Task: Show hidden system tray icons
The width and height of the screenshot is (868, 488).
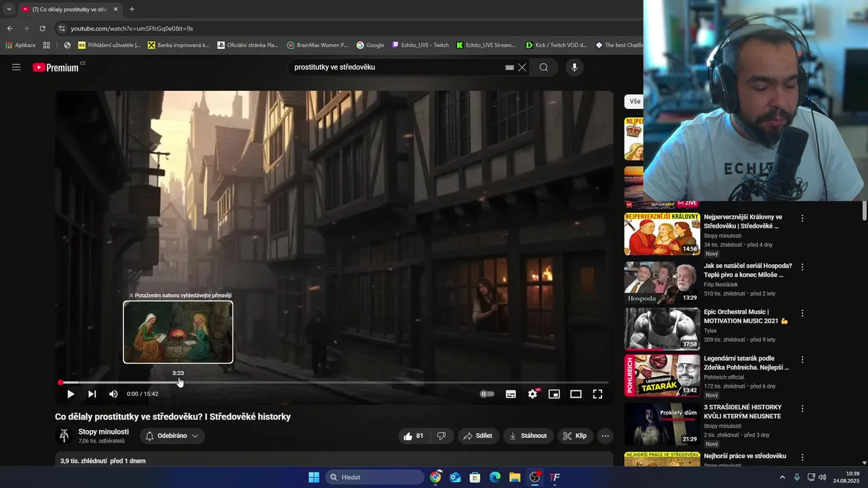Action: (x=782, y=477)
